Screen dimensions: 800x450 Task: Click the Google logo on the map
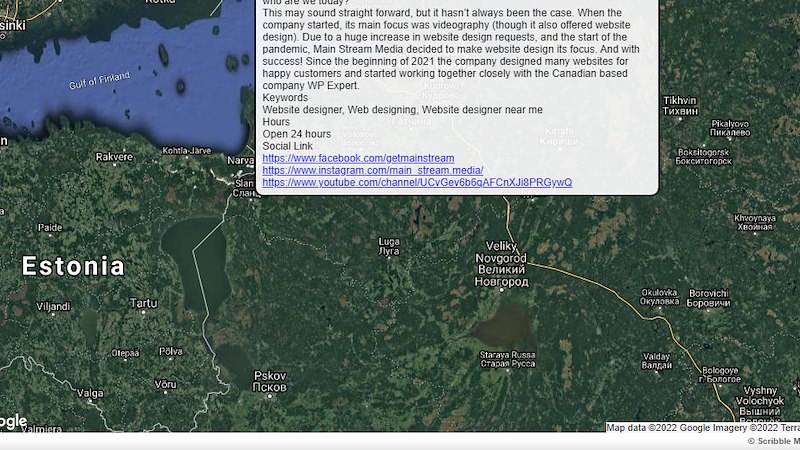click(x=12, y=421)
